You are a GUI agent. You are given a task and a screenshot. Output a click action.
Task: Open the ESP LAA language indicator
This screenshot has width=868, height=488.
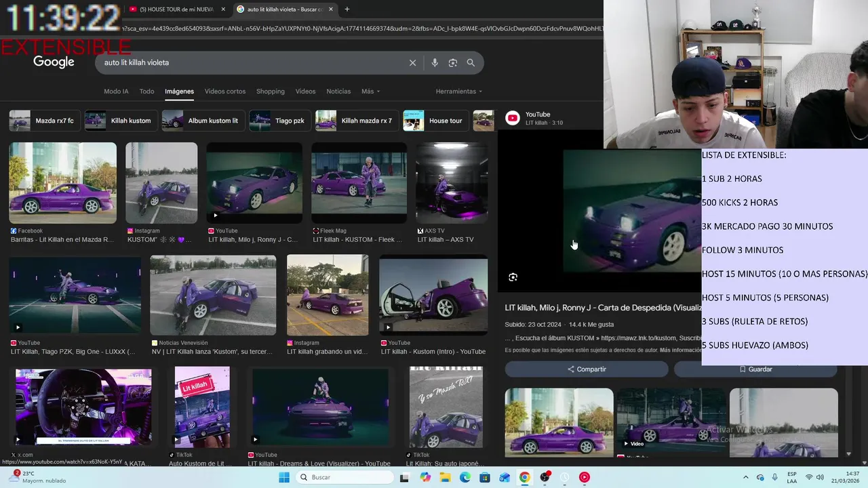[792, 477]
